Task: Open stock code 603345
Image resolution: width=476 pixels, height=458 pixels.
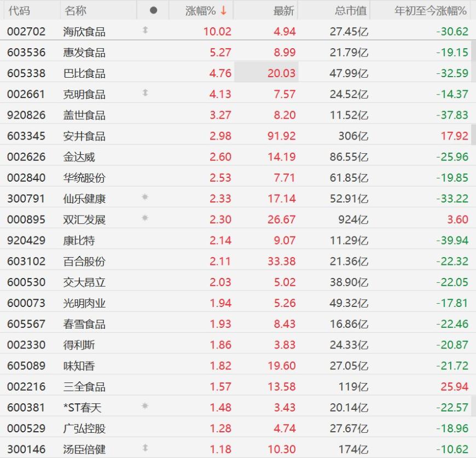Action: (x=26, y=136)
